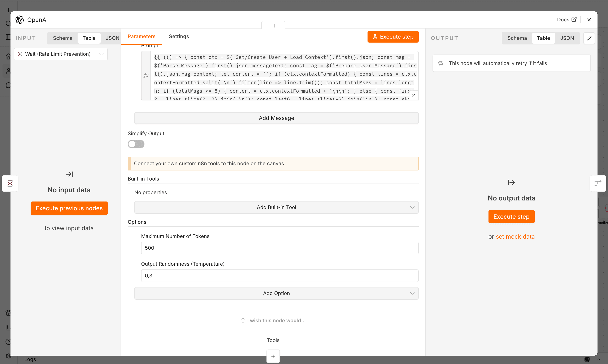The height and width of the screenshot is (364, 608).
Task: Click the Maximum Number of Tokens field
Action: click(280, 248)
